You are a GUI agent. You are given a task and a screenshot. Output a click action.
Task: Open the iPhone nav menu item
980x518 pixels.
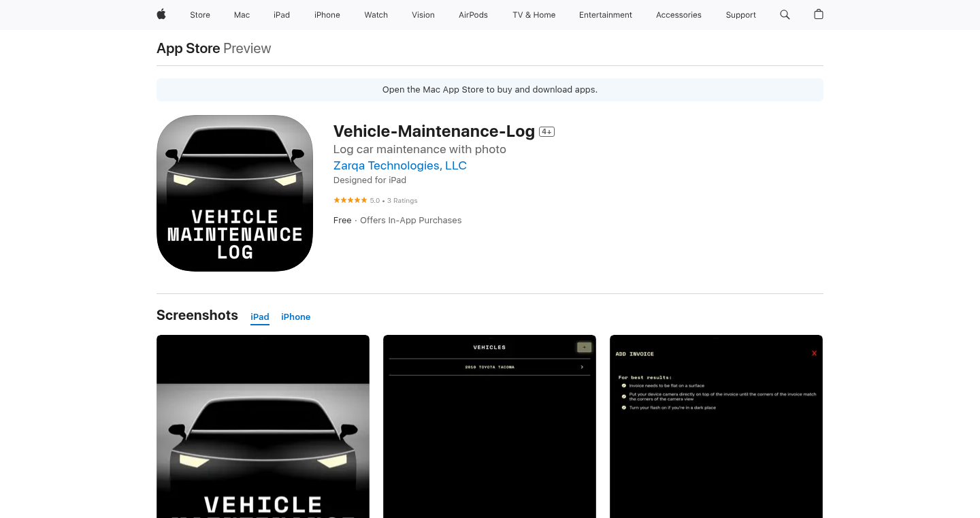[x=327, y=15]
